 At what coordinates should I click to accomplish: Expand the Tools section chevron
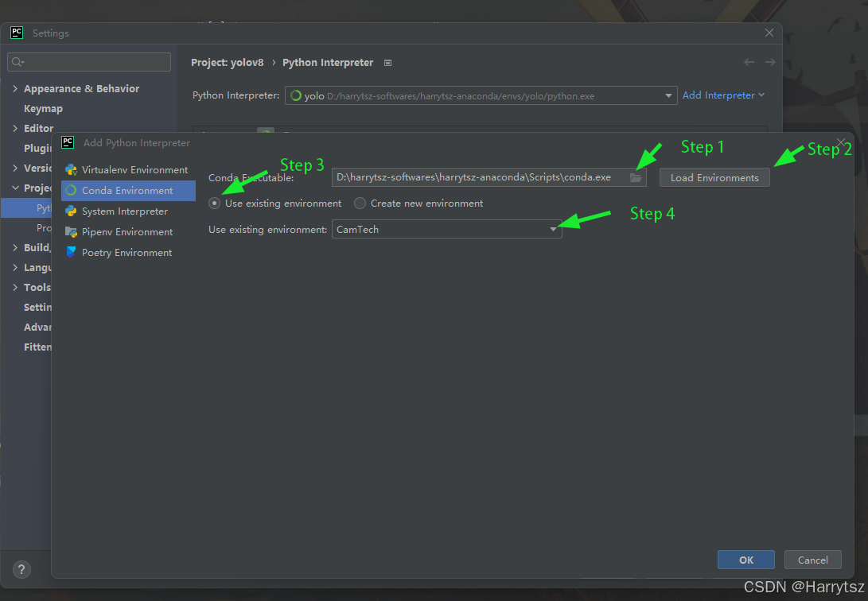pos(15,288)
